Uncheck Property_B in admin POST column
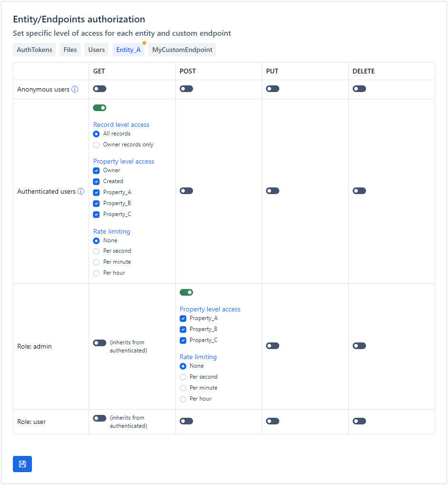 (183, 330)
